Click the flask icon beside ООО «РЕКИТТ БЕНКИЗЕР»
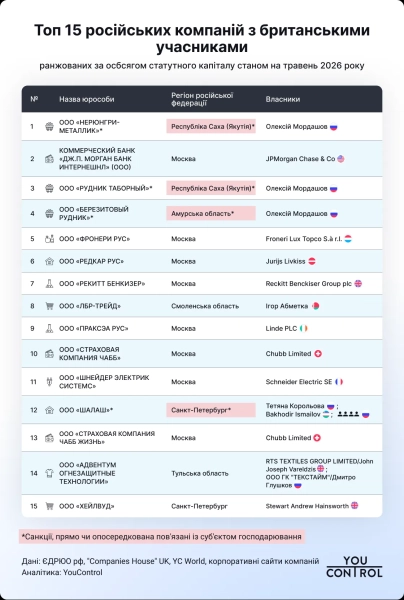404x600 pixels. coord(49,284)
